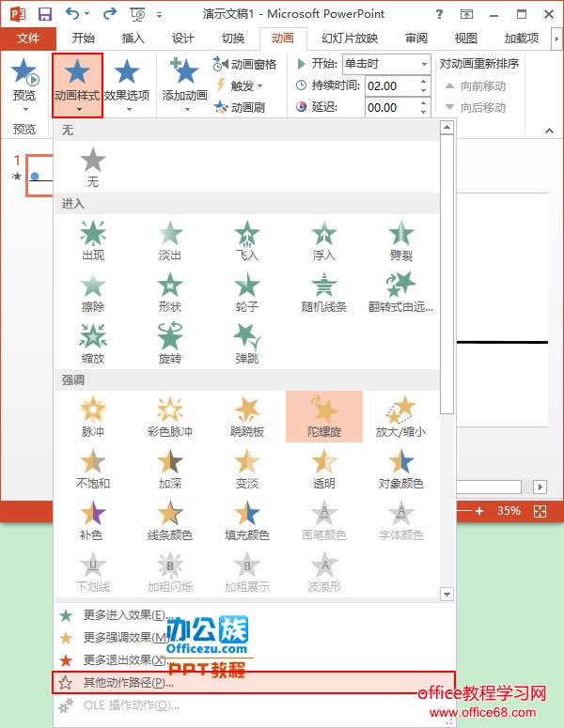Choose the 补色 complementary color effect
Image resolution: width=564 pixels, height=728 pixels.
coord(93,520)
